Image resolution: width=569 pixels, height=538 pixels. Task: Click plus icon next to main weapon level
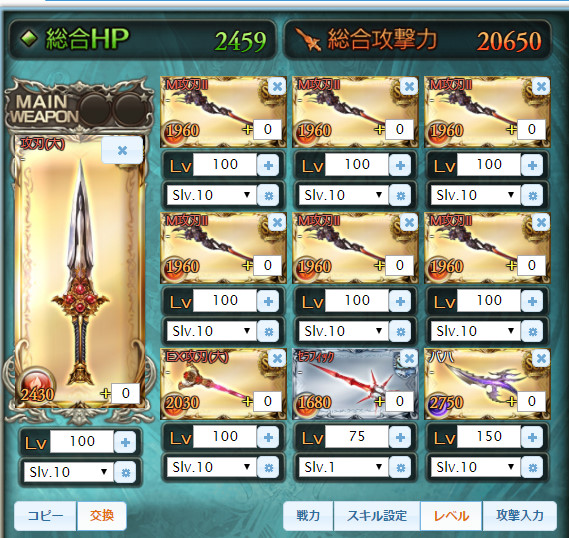click(x=126, y=442)
